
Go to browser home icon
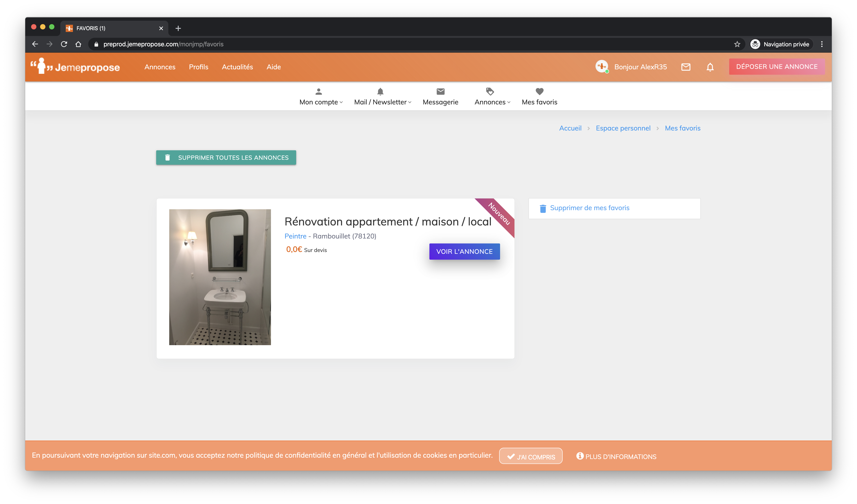point(78,44)
